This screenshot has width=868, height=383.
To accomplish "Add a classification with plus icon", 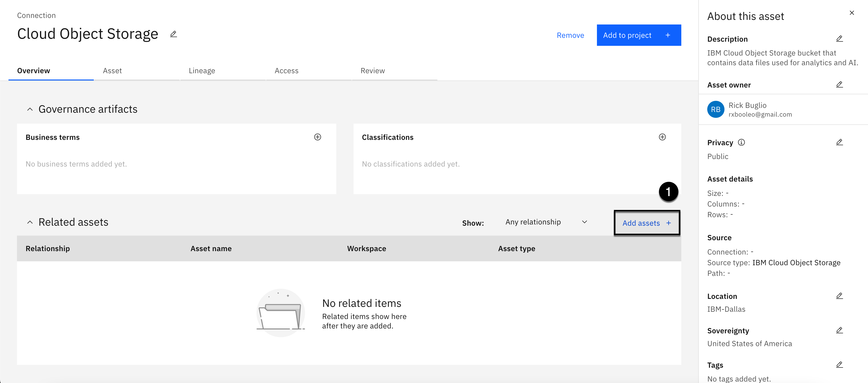I will [x=662, y=137].
